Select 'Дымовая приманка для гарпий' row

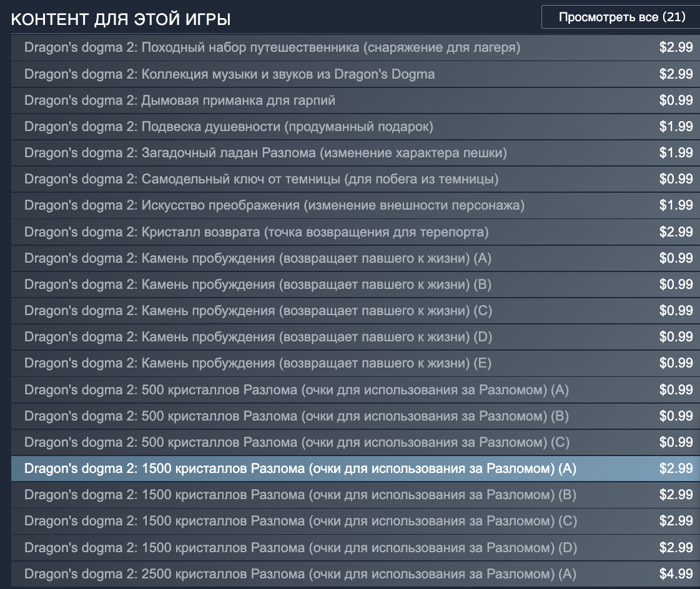point(355,100)
